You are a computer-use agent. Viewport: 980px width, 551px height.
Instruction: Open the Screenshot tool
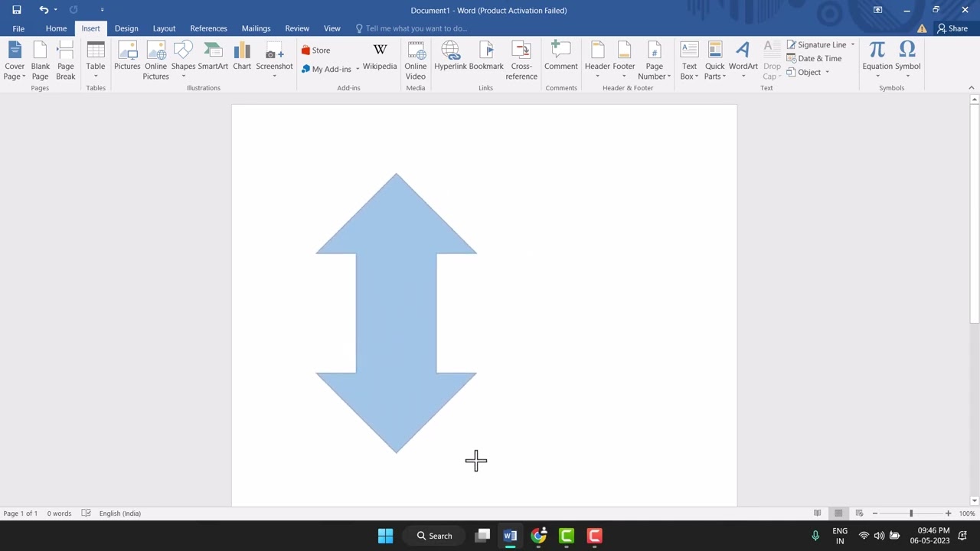tap(274, 61)
